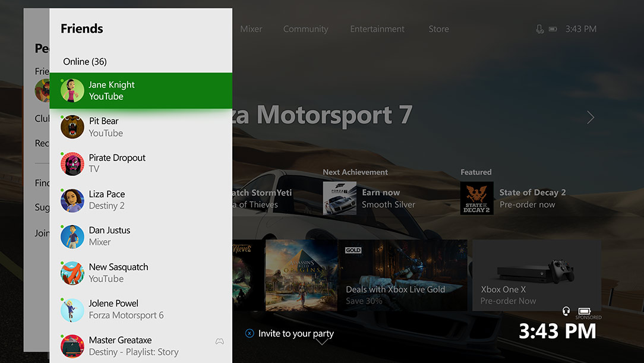The height and width of the screenshot is (363, 644).
Task: Click the battery icon above the clock
Action: (584, 311)
